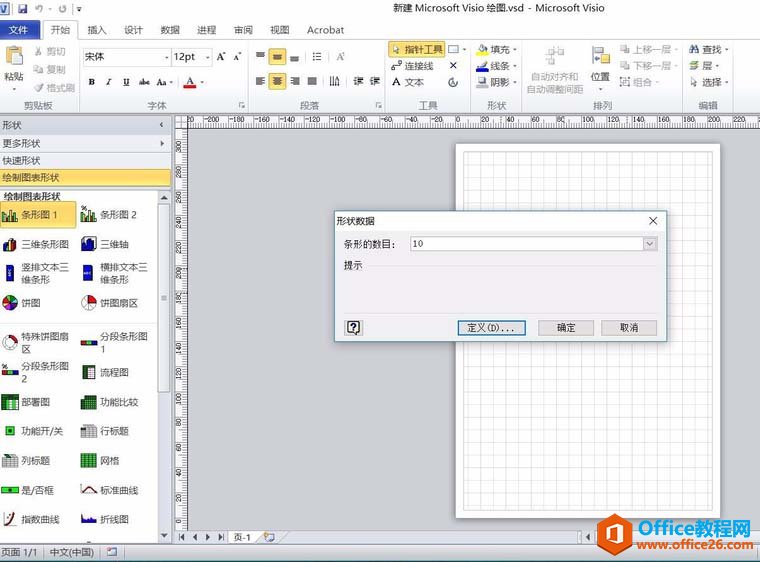Open the font size dropdown

206,57
